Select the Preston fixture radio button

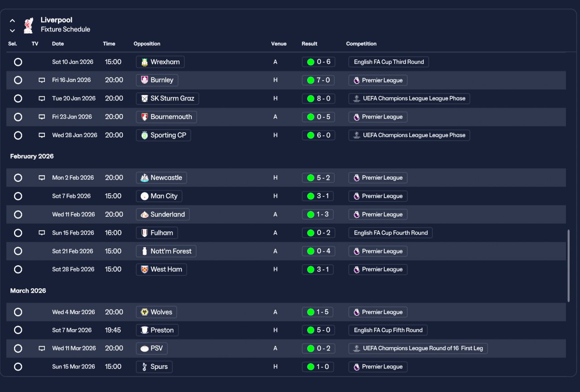point(18,330)
